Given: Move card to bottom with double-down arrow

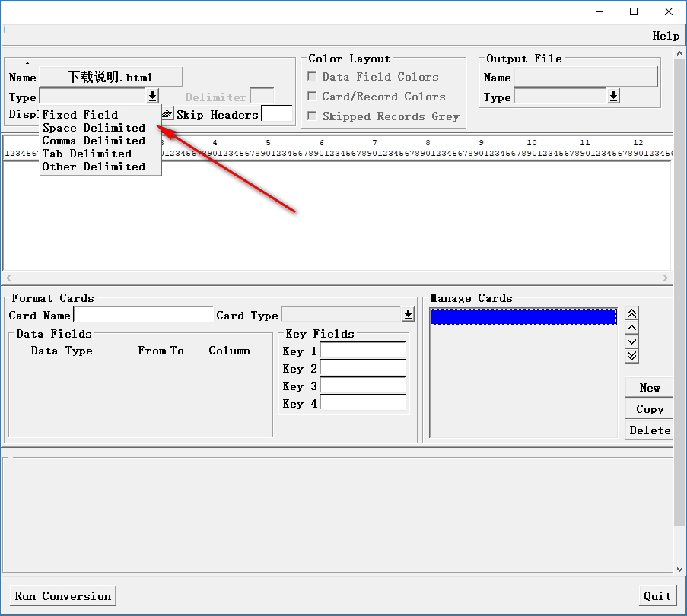Looking at the screenshot, I should click(x=631, y=355).
